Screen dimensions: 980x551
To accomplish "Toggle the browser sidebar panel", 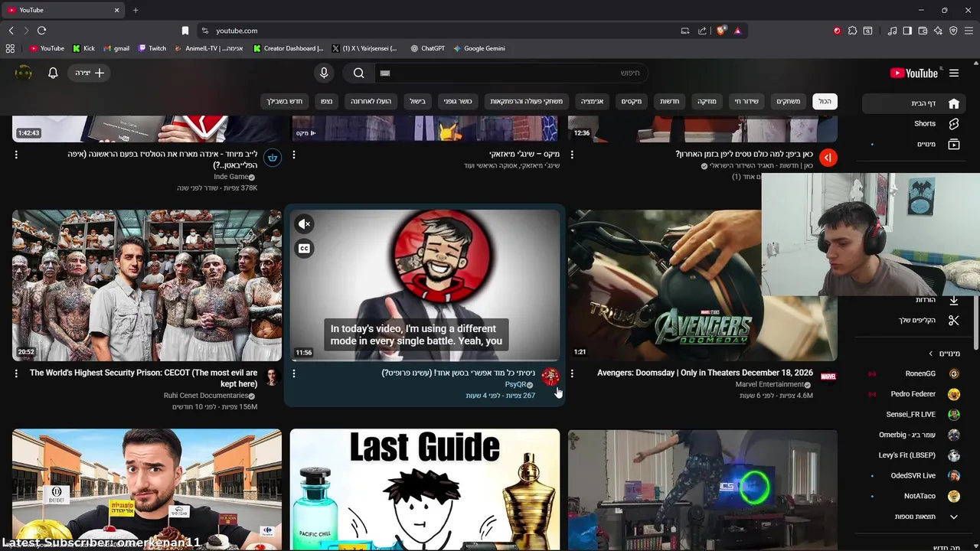I will pyautogui.click(x=907, y=31).
